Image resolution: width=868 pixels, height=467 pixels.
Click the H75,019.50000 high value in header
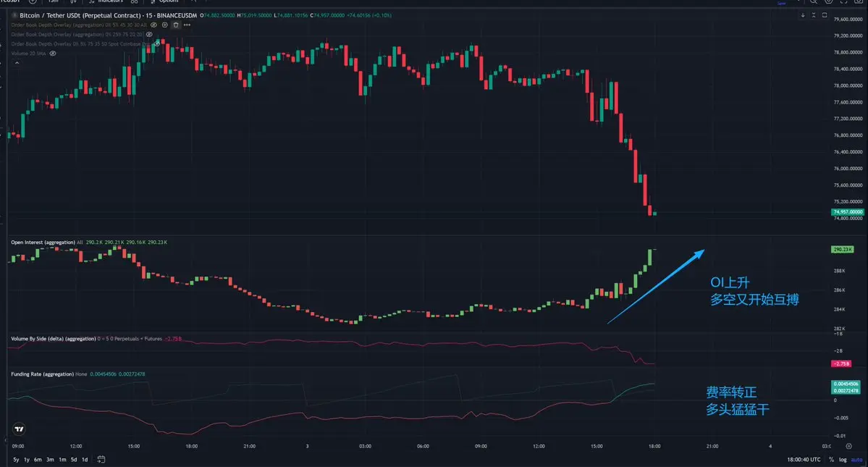point(255,15)
